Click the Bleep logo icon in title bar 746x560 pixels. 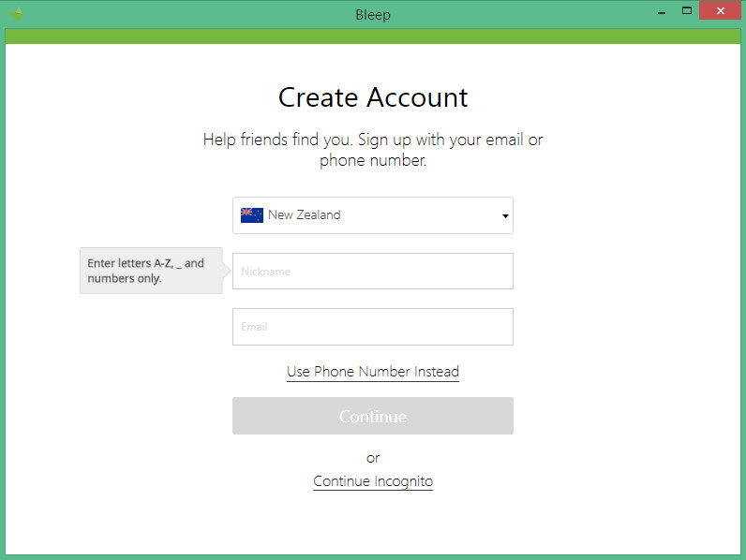[x=16, y=14]
